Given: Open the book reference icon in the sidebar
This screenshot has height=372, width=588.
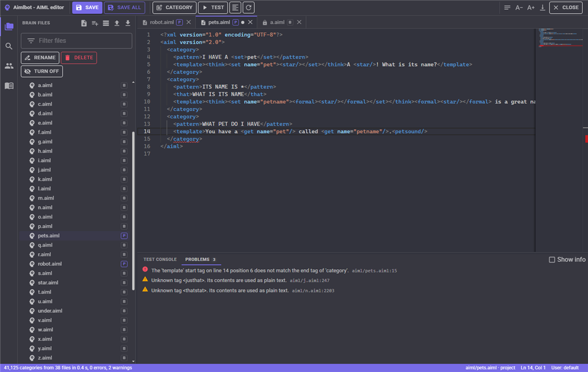Looking at the screenshot, I should (9, 86).
